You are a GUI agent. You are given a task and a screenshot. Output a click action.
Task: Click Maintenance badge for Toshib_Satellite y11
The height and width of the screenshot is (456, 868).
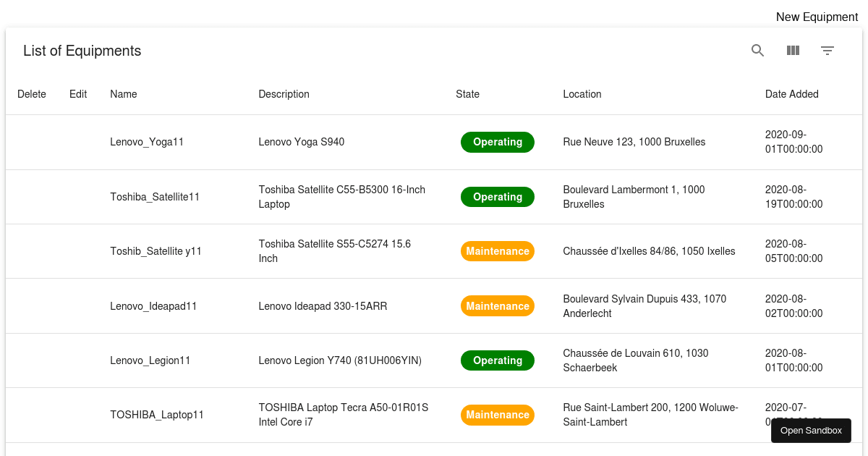pyautogui.click(x=497, y=251)
